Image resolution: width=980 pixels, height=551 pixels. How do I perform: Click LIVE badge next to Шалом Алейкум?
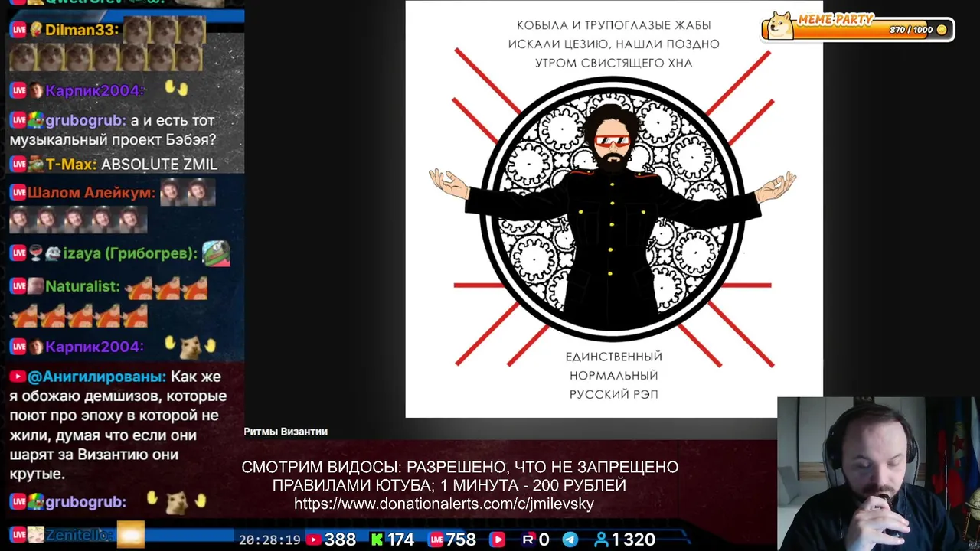pos(18,192)
